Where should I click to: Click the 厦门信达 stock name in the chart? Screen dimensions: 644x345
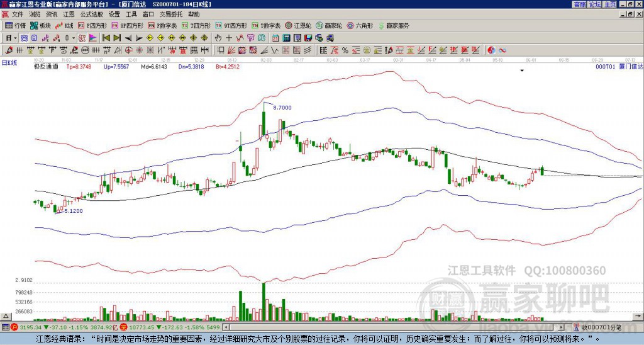tap(631, 66)
